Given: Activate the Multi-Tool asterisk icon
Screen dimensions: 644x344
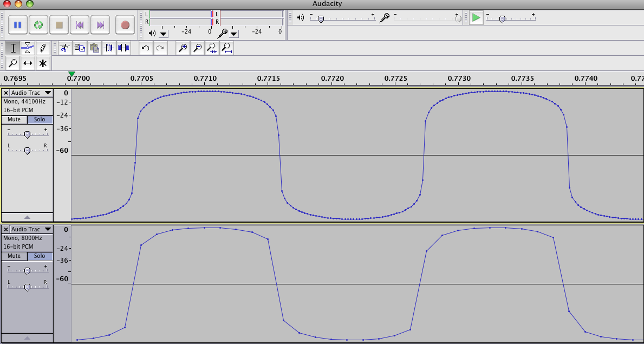Looking at the screenshot, I should [43, 63].
